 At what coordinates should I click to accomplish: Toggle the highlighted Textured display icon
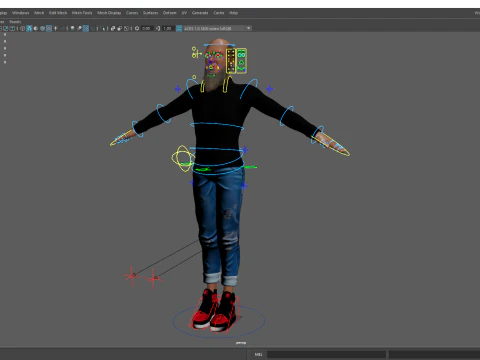pyautogui.click(x=49, y=28)
